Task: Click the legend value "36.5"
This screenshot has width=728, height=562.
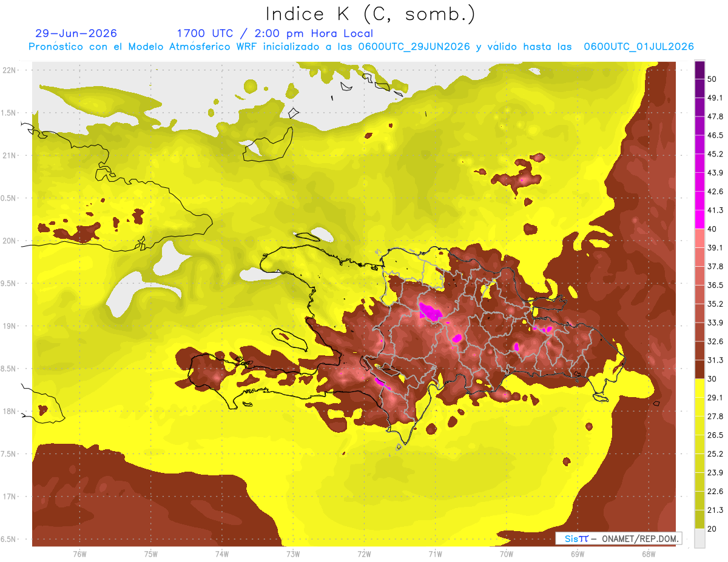Action: point(715,285)
